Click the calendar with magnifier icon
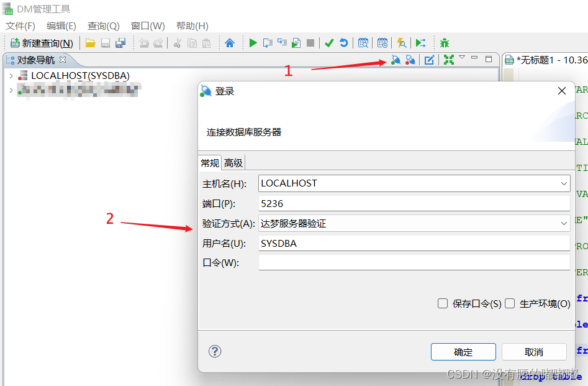The width and height of the screenshot is (588, 386). pyautogui.click(x=363, y=43)
